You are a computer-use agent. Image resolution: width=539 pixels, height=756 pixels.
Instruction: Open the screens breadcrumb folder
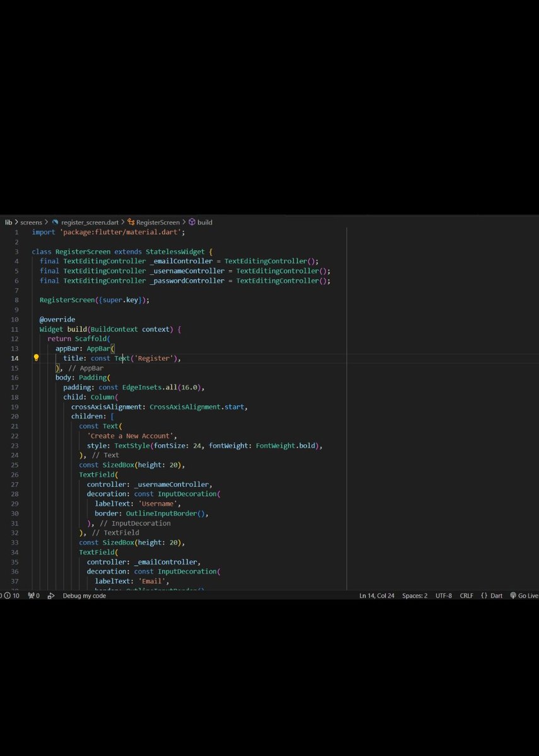click(x=31, y=222)
